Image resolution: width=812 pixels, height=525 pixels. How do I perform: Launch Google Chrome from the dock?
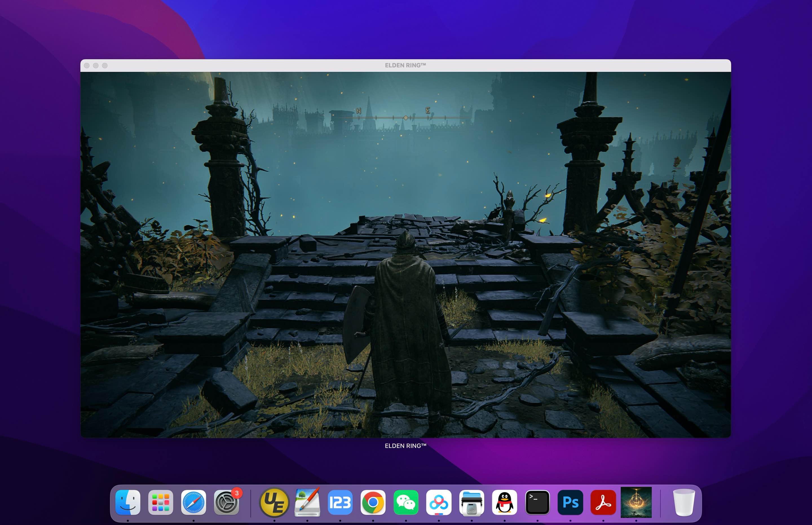coord(373,502)
